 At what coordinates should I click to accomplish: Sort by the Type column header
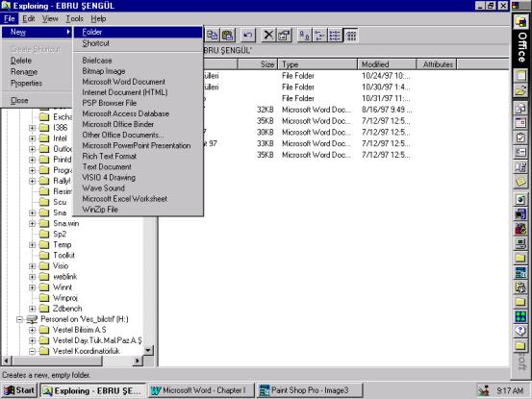(317, 64)
